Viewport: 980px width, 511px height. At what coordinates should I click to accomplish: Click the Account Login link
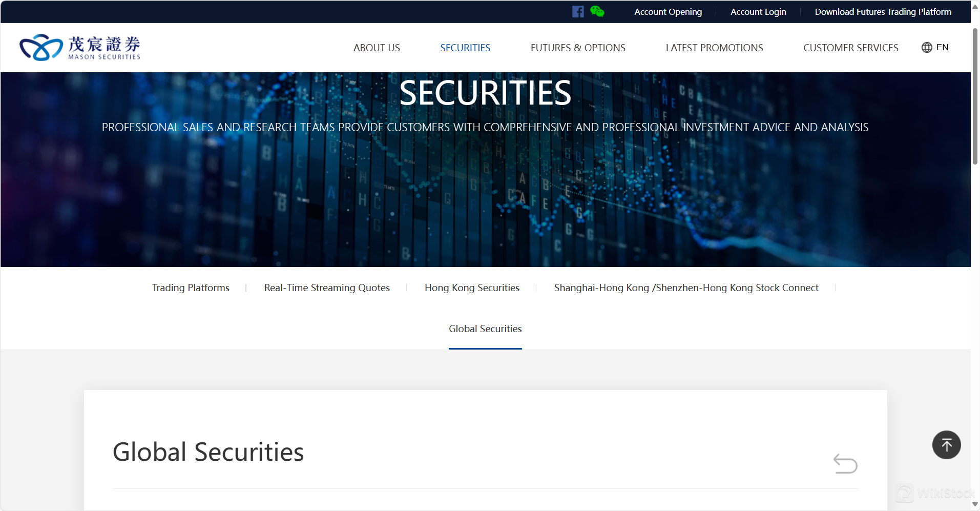point(758,12)
